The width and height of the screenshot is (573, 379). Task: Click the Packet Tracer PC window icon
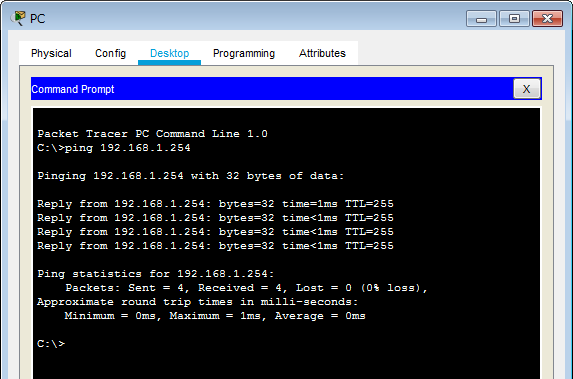point(18,18)
